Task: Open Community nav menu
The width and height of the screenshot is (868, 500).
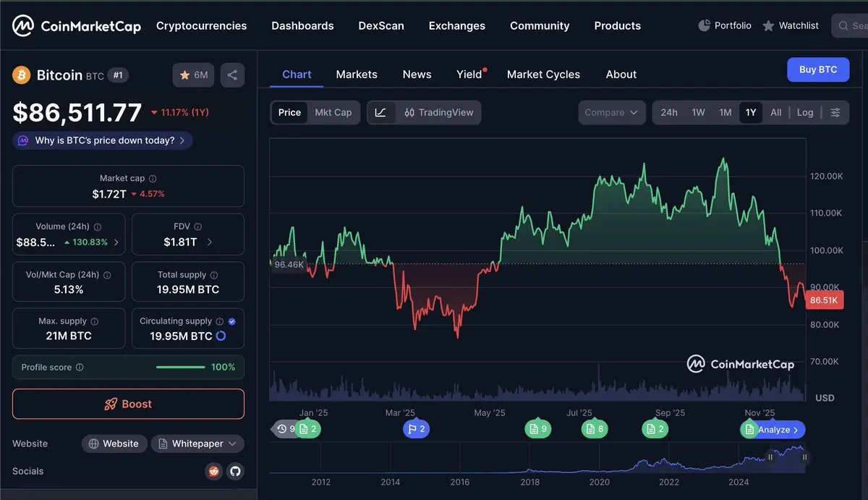Action: tap(540, 26)
